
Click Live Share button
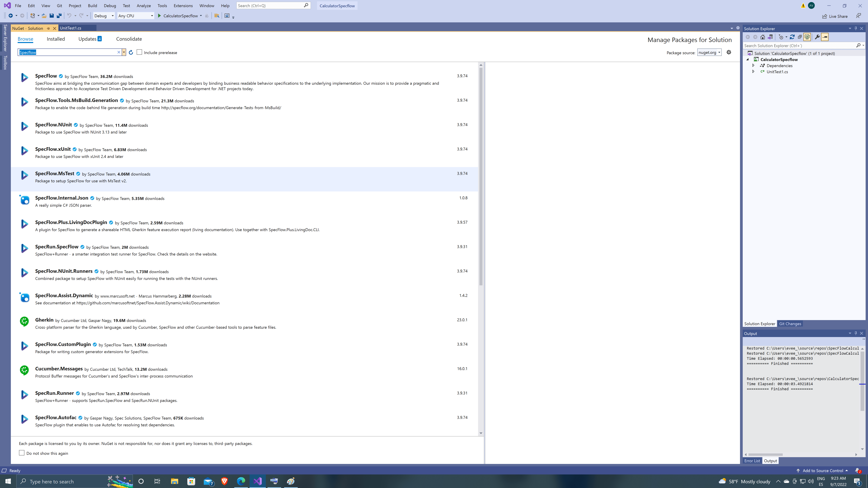click(835, 16)
